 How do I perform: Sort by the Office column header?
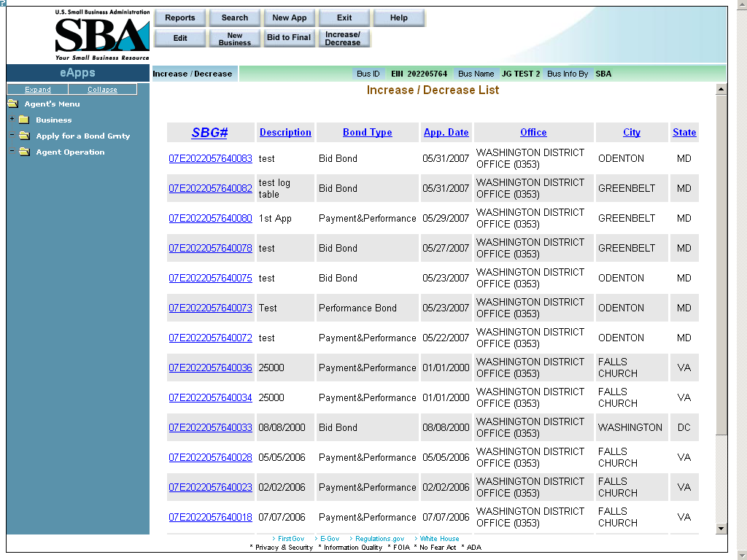pos(533,133)
